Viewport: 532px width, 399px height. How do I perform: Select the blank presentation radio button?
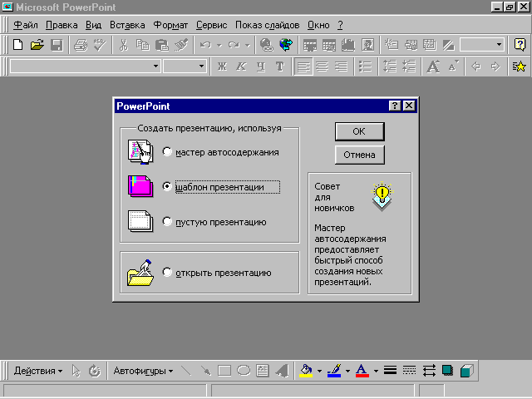[167, 222]
